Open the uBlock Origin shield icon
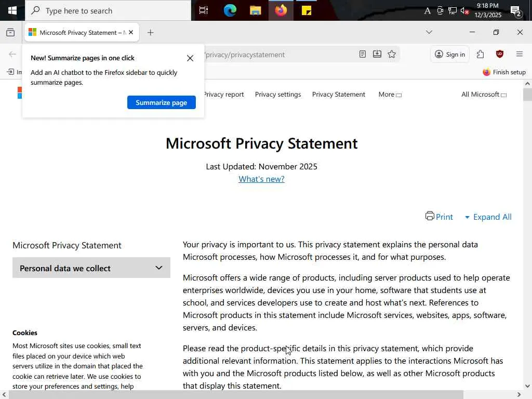Image resolution: width=532 pixels, height=399 pixels. [x=500, y=54]
